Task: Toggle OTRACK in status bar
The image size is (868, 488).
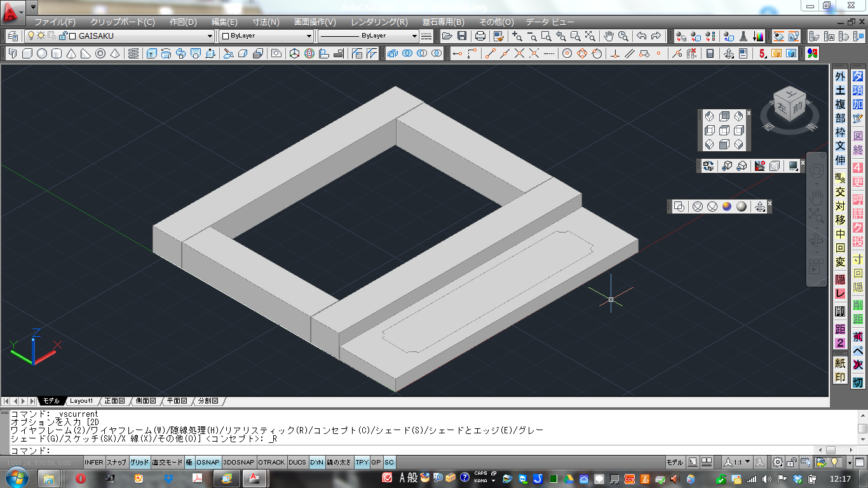Action: tap(272, 463)
